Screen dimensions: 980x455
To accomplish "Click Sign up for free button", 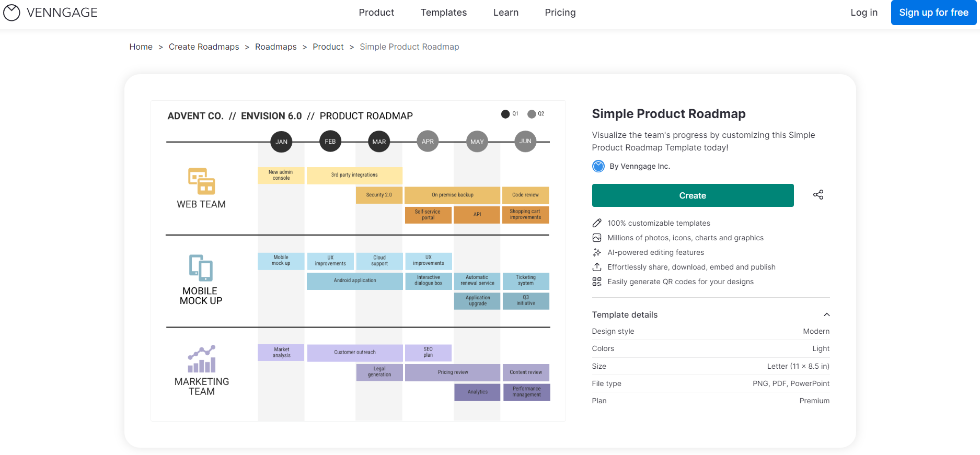I will 933,13.
